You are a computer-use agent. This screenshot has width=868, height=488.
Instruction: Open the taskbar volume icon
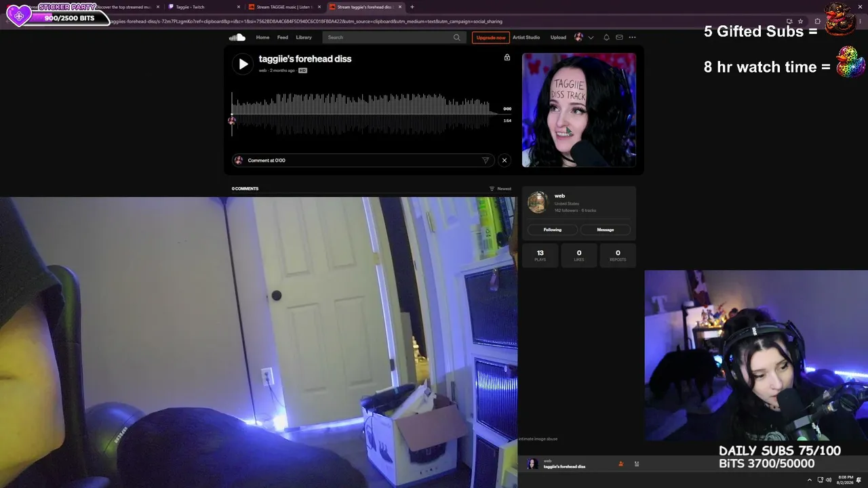829,480
